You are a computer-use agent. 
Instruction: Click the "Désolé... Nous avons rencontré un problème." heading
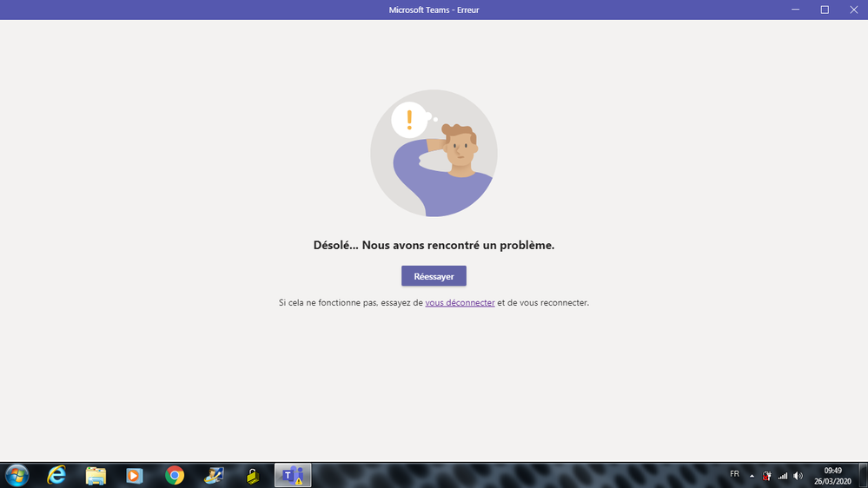point(434,245)
